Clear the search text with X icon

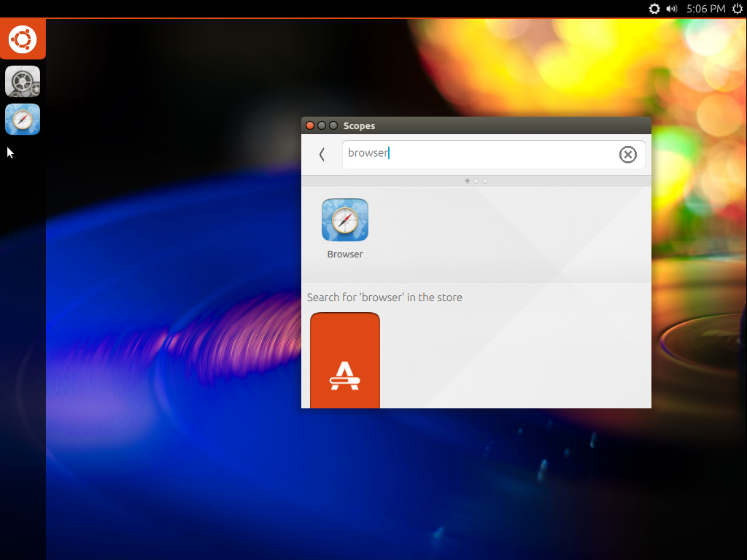pos(627,155)
